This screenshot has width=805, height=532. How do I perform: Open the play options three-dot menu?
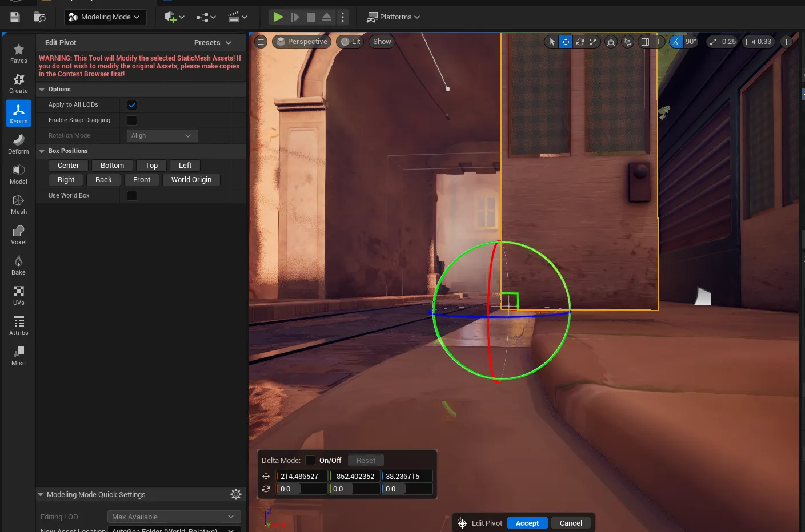pos(343,17)
